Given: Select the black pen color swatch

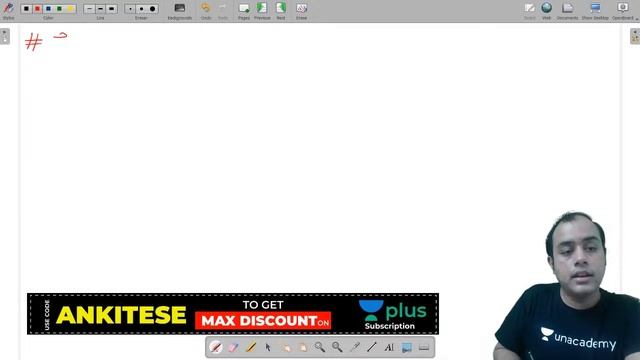Looking at the screenshot, I should click(27, 9).
